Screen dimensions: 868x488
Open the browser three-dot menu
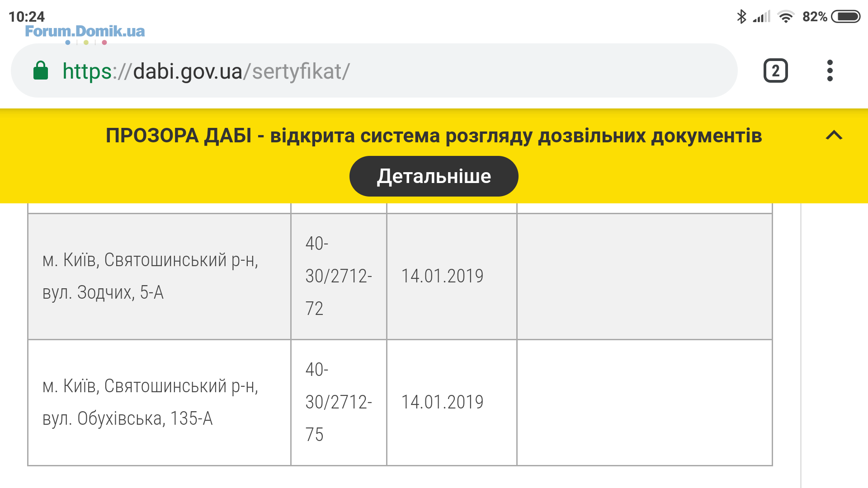click(x=830, y=70)
